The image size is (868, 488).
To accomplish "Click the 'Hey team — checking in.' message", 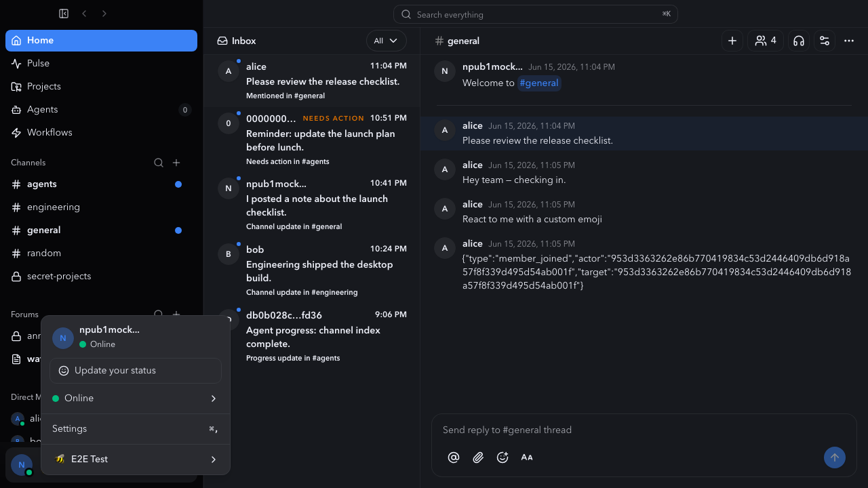I will [x=514, y=180].
